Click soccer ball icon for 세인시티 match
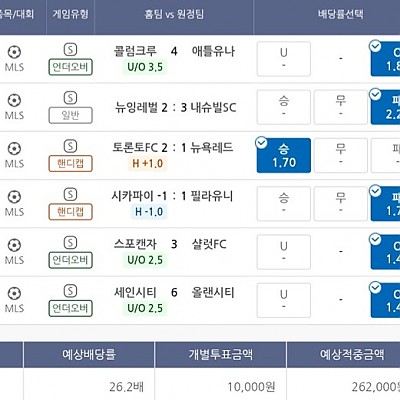This screenshot has height=400, width=400. point(14,294)
